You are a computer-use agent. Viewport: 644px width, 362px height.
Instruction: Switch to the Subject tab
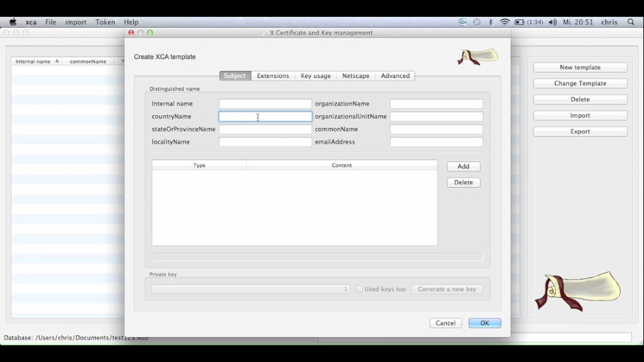click(235, 76)
